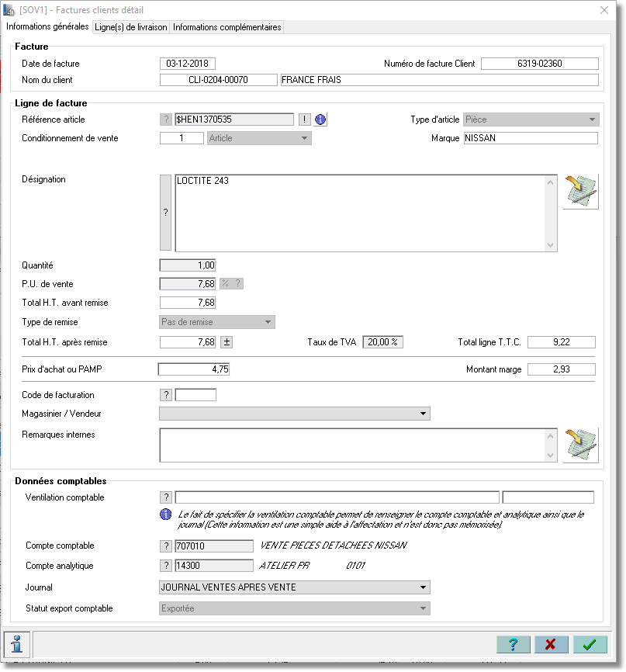
Task: Click the Numéro de facture Client field
Action: (x=540, y=64)
